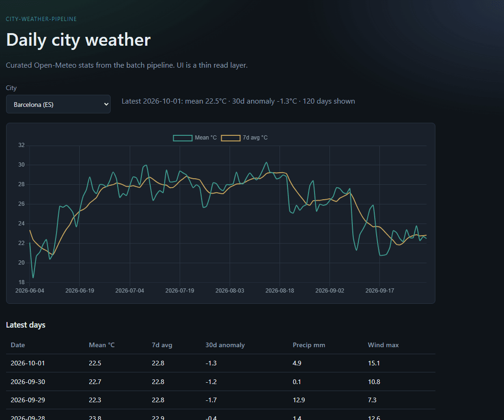Click mean value 22.7 in 2026-09-30 row
Screen dimensions: 504x420
95,382
